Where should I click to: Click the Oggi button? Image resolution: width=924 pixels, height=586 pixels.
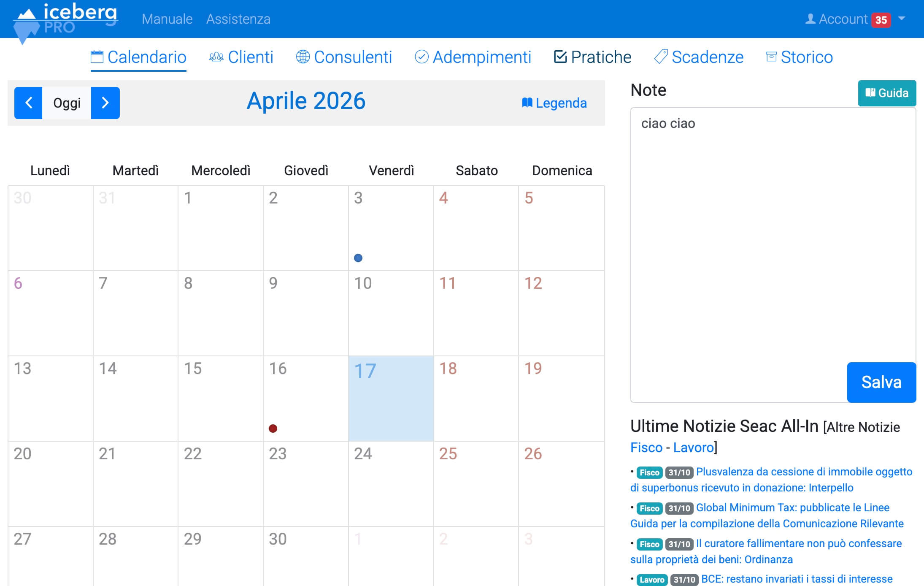click(x=67, y=103)
